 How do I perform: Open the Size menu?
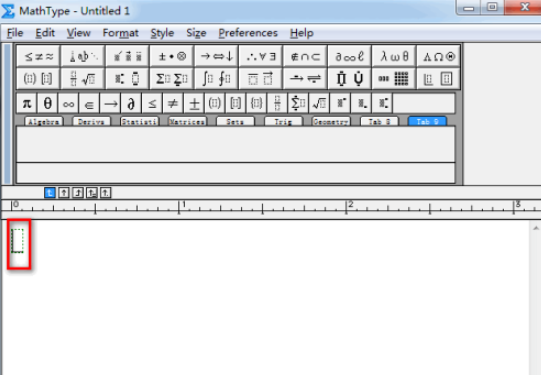click(x=196, y=33)
